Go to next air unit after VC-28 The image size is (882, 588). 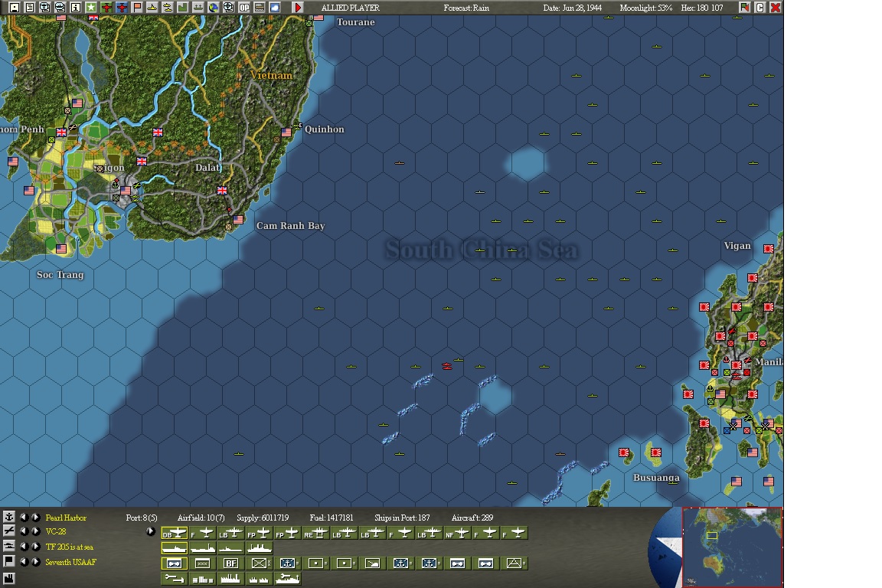click(35, 531)
